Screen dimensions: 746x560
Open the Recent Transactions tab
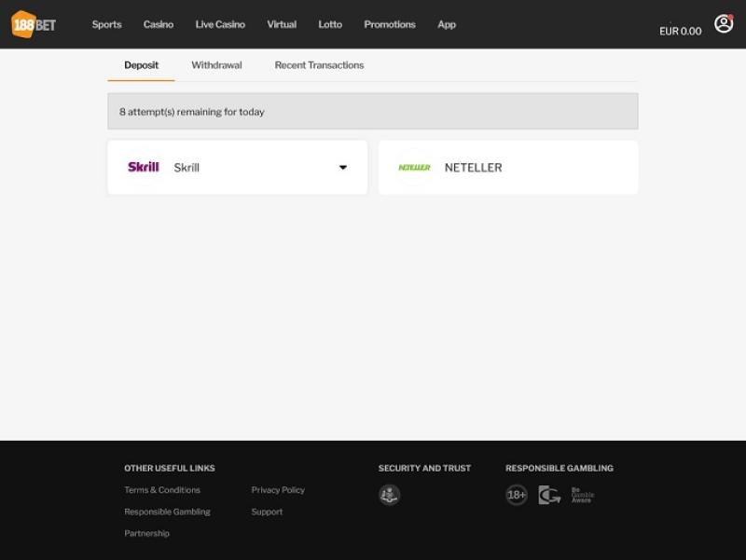coord(319,65)
